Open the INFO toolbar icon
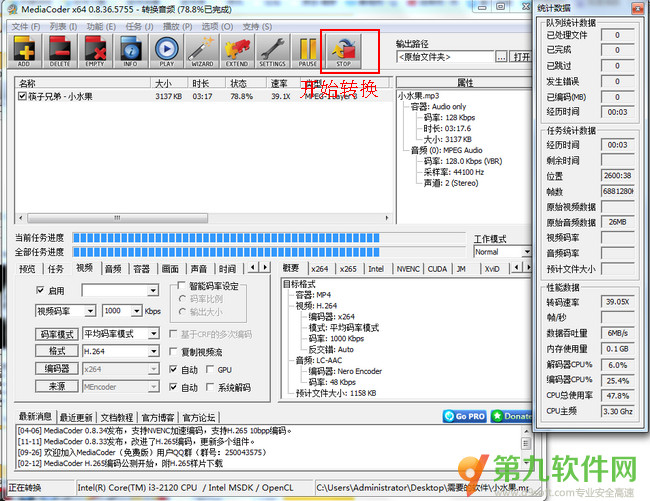Viewport: 650px width, 501px height. coord(131,51)
